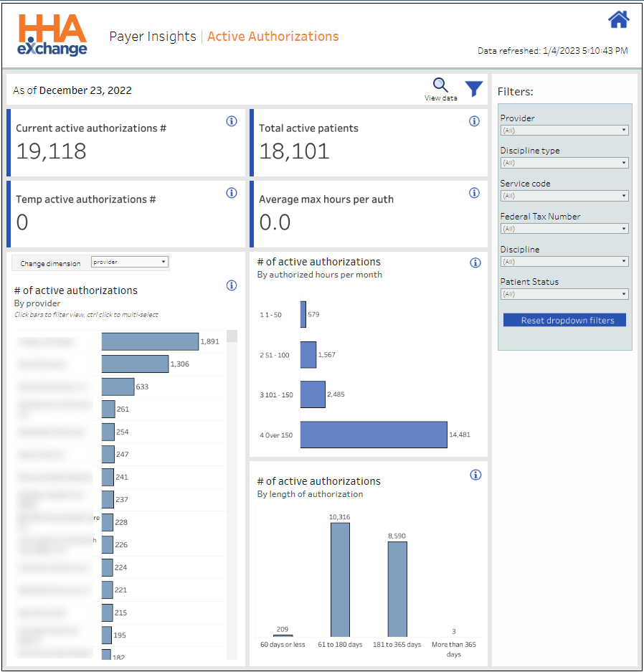Click info icon on length of authorization chart
644x672 pixels.
[x=475, y=475]
